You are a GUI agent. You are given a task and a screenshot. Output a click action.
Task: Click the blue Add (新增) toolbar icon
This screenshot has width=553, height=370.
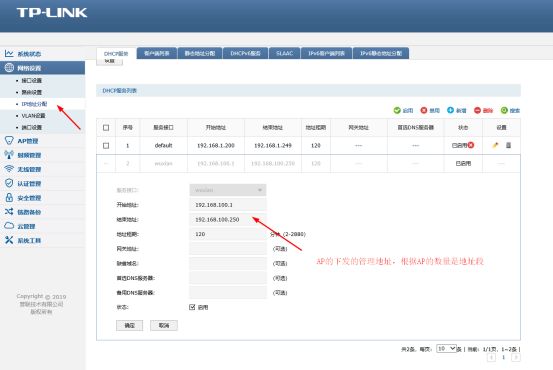pyautogui.click(x=450, y=110)
